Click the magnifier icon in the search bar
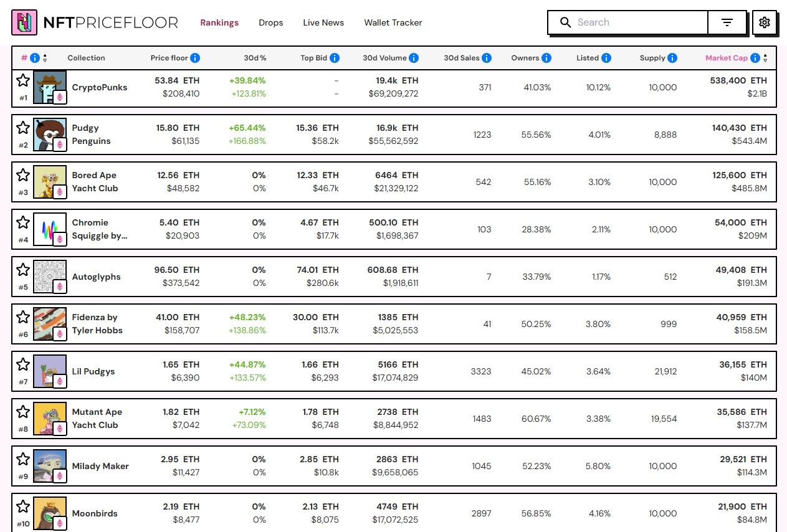This screenshot has height=532, width=787. click(565, 22)
